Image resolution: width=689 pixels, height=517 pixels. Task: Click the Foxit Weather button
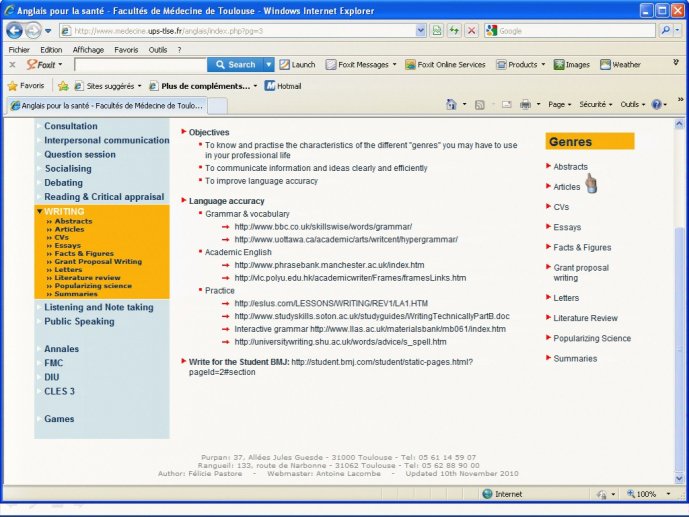pos(620,65)
